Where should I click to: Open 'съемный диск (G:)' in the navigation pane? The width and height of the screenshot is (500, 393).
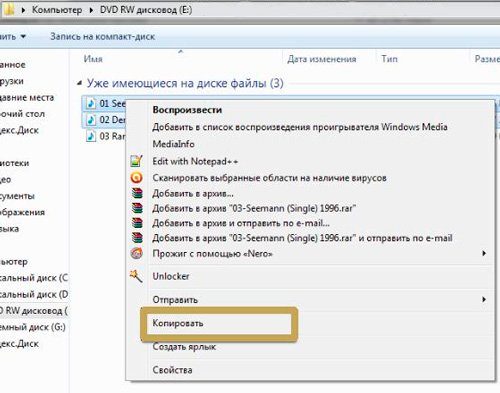pos(33,327)
